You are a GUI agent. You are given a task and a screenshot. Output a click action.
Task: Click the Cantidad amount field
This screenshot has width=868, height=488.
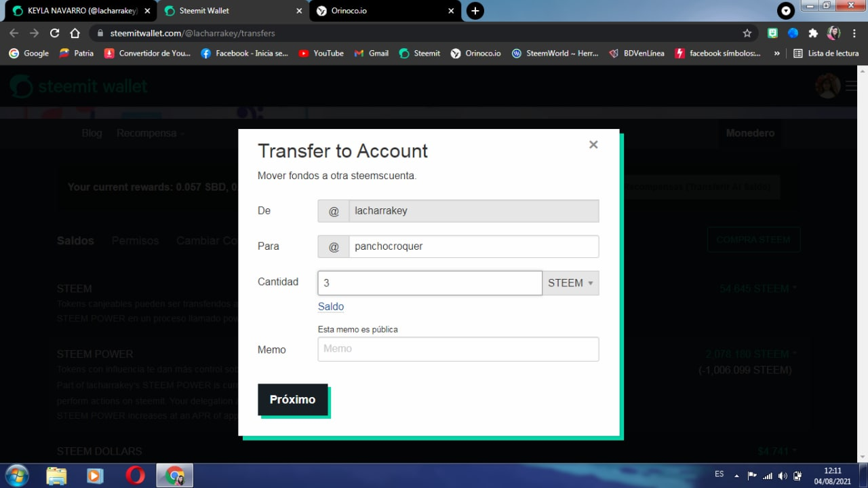[430, 283]
